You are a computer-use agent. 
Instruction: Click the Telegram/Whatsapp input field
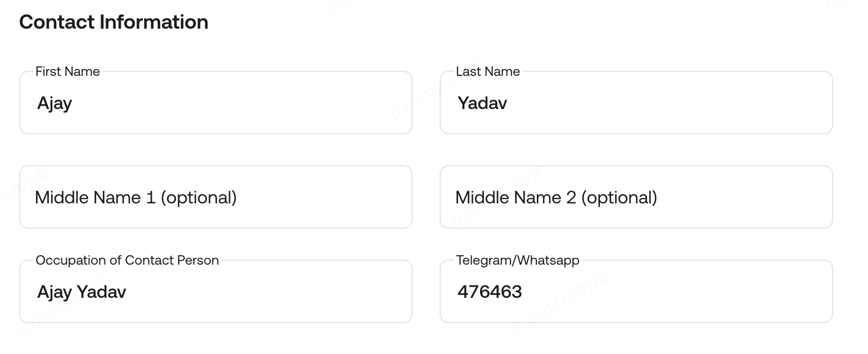pyautogui.click(x=636, y=292)
